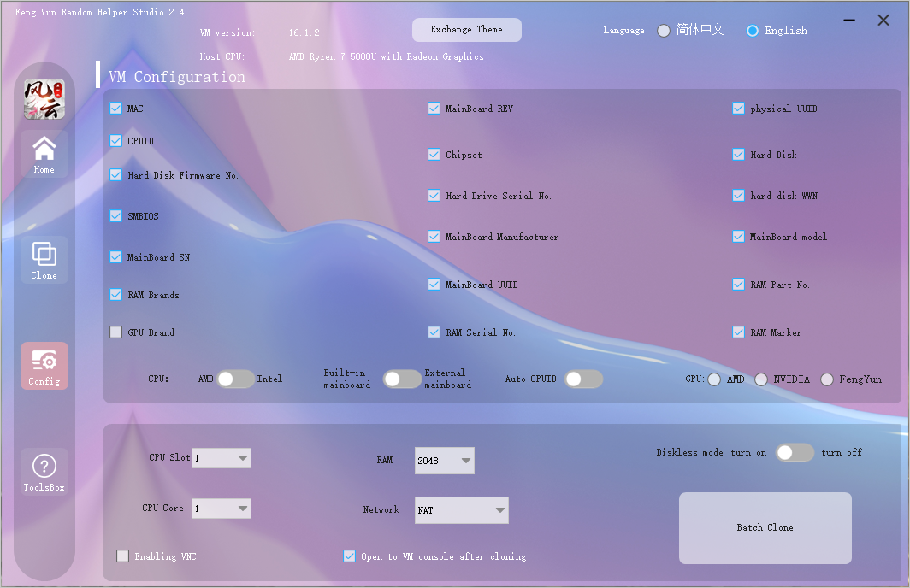Enable the GPU Brand checkbox

[116, 332]
